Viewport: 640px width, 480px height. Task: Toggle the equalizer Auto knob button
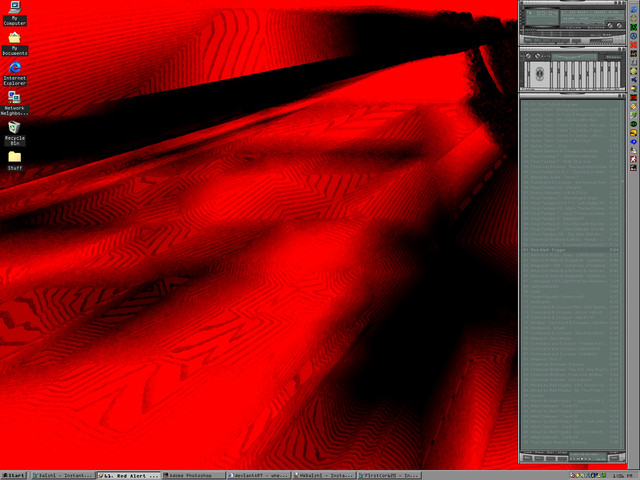(538, 56)
